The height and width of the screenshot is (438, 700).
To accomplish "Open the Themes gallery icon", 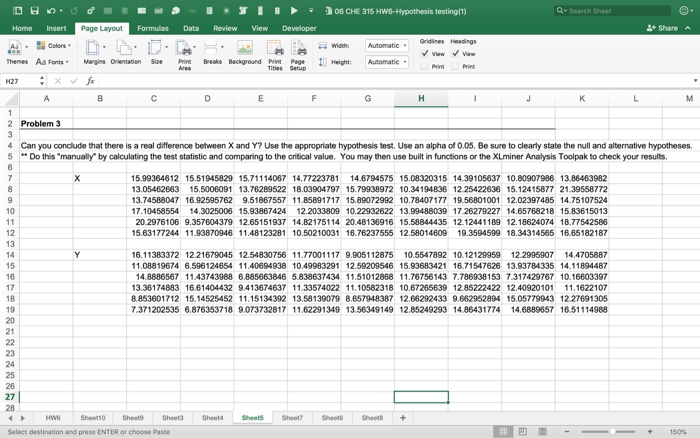I will [x=15, y=48].
